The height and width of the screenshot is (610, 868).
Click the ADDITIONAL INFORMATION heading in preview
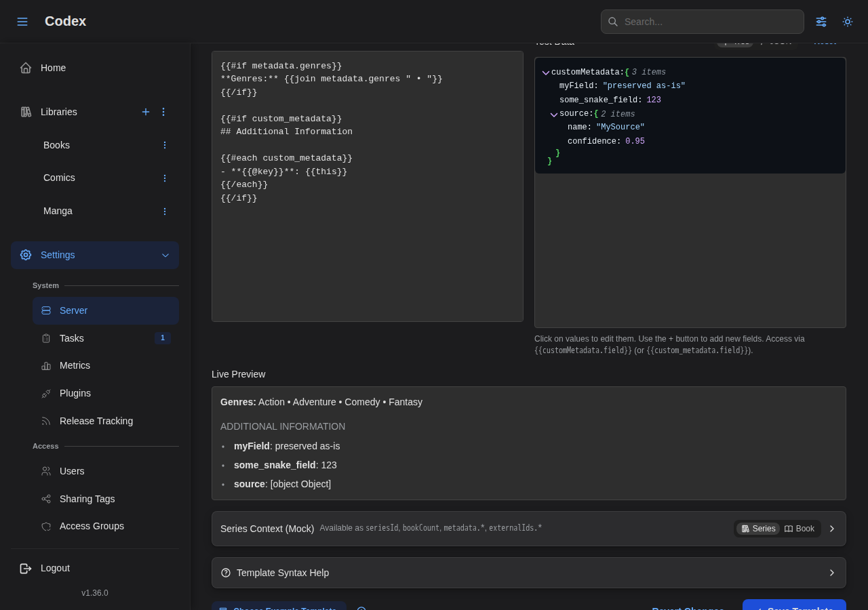tap(283, 426)
